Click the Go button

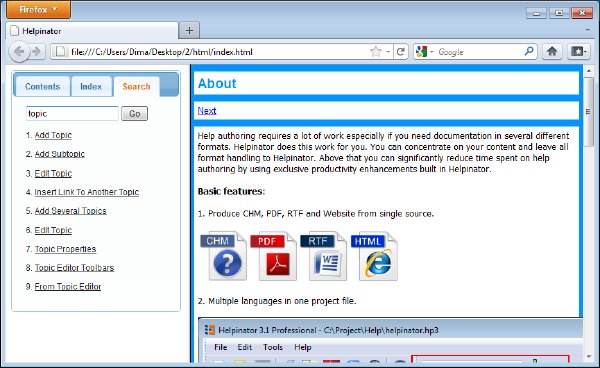coord(134,114)
